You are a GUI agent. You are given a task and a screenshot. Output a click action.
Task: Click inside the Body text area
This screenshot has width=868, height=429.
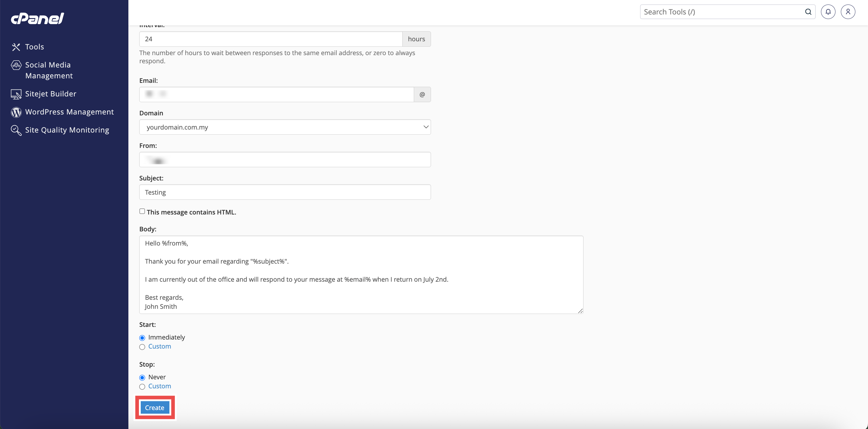(360, 274)
